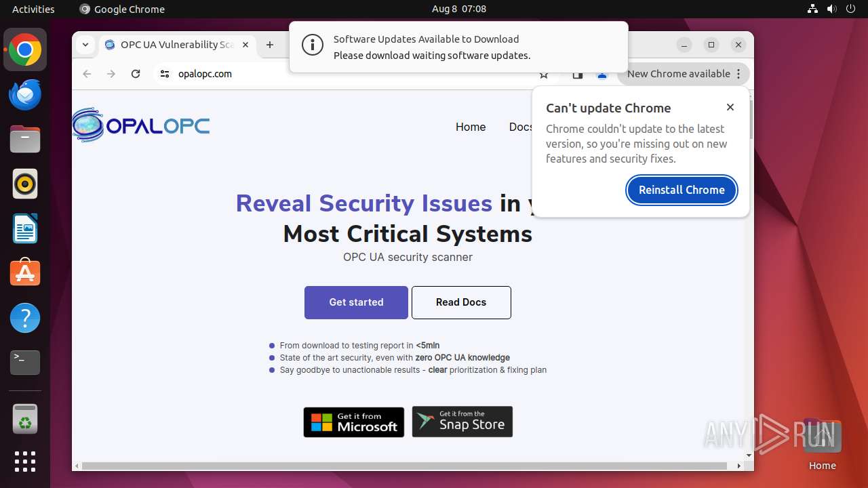Open Google Chrome from the dock
Image resolution: width=868 pixels, height=488 pixels.
click(25, 50)
